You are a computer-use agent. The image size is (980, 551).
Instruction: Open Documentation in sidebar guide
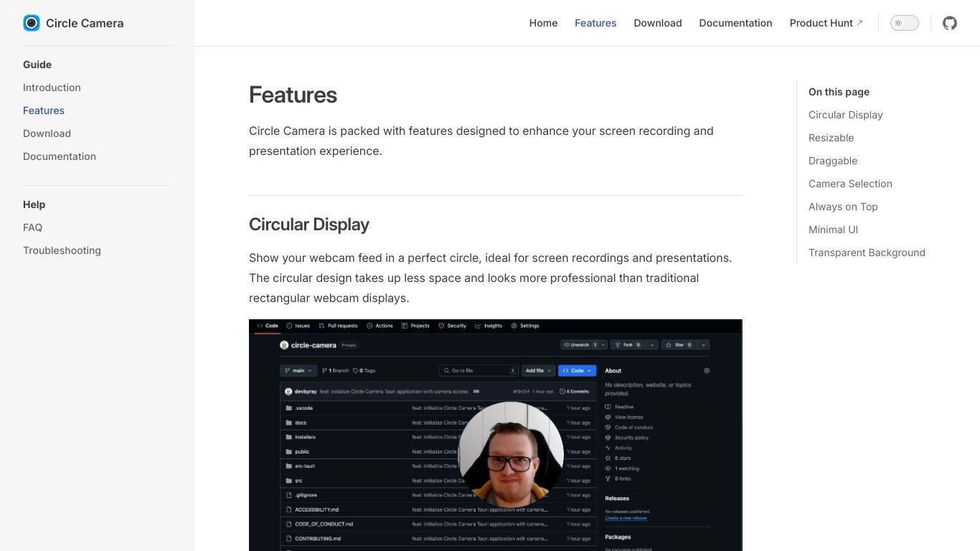click(60, 156)
